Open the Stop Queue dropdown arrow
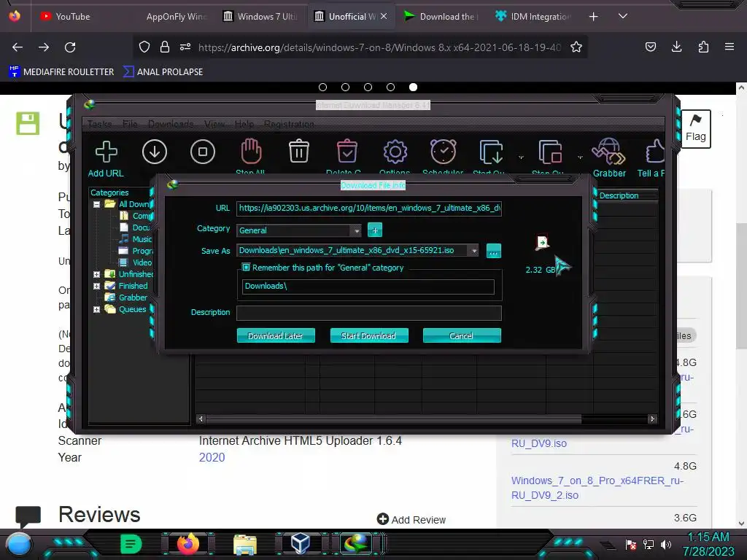This screenshot has height=560, width=747. pyautogui.click(x=580, y=157)
